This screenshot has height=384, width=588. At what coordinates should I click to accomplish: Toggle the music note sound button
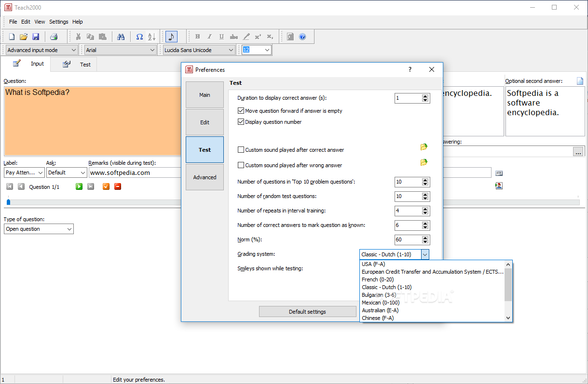coord(172,37)
